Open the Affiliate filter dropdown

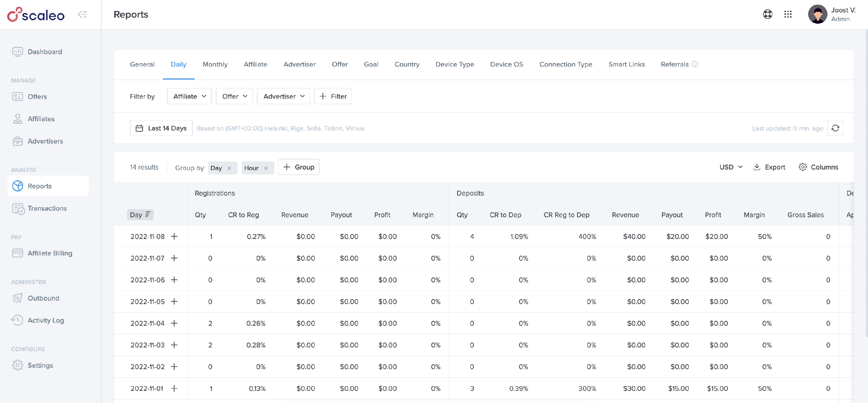tap(190, 96)
